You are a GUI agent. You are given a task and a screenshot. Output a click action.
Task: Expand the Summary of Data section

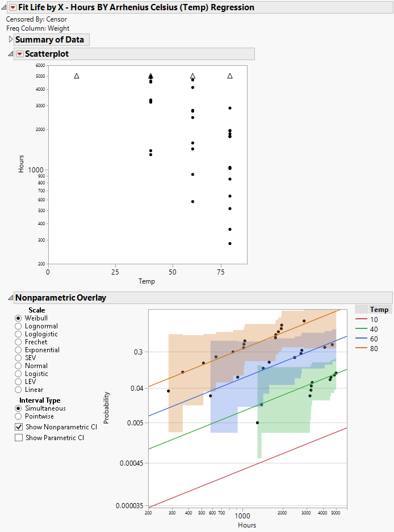pyautogui.click(x=10, y=40)
